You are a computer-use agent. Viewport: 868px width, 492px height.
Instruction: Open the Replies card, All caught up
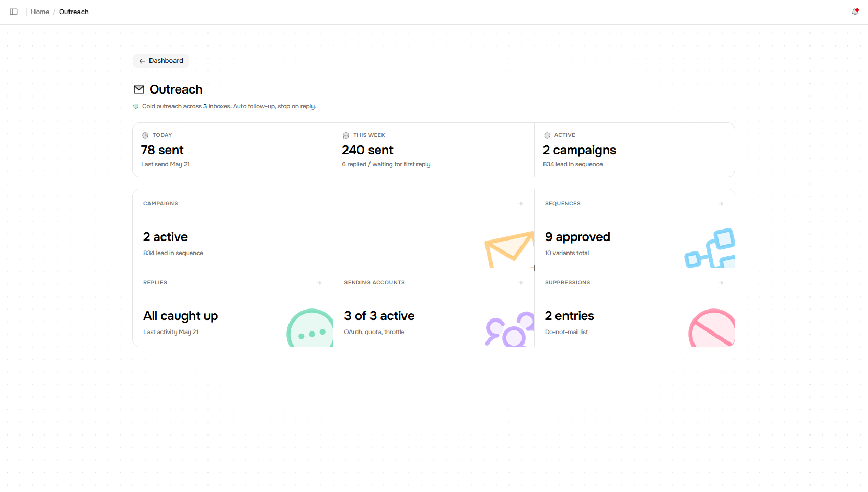click(233, 307)
